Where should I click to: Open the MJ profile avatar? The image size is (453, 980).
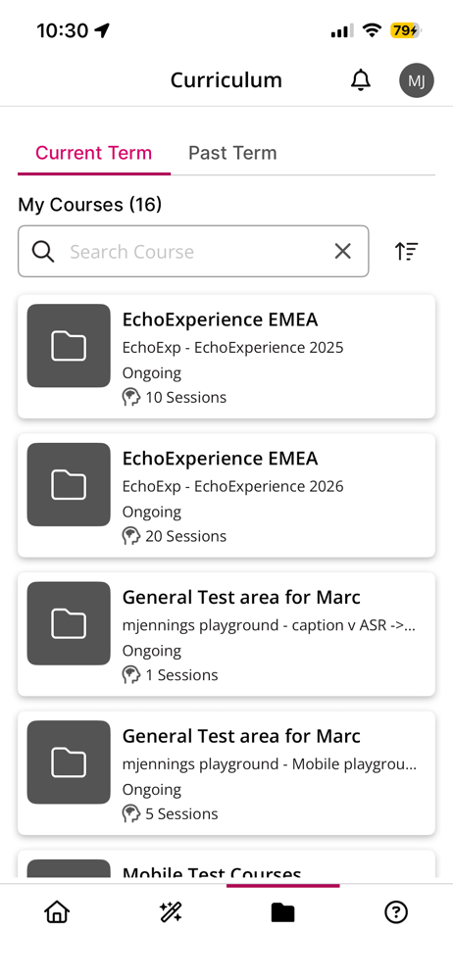(416, 80)
